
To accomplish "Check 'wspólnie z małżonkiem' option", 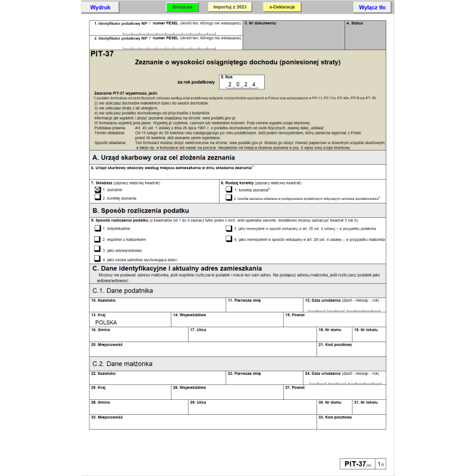I will (x=98, y=239).
